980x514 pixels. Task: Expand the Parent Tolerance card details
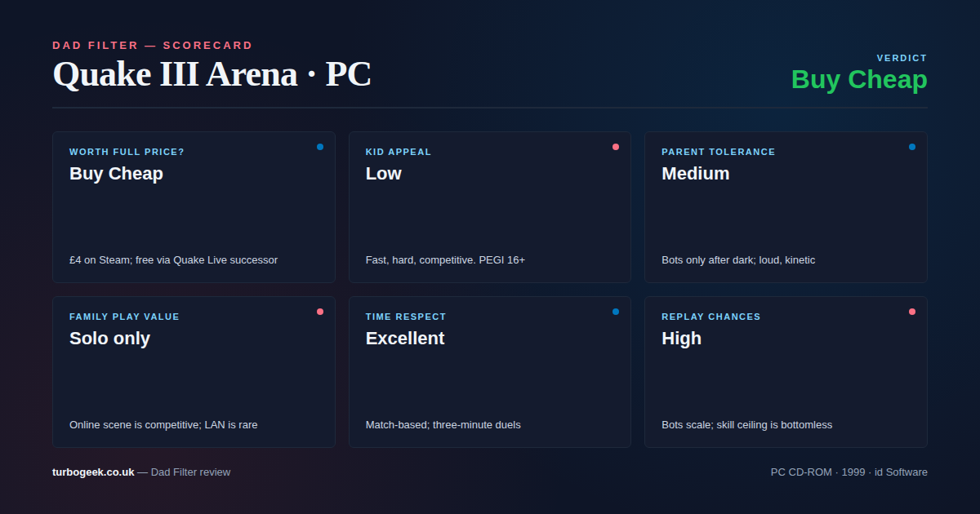[786, 206]
